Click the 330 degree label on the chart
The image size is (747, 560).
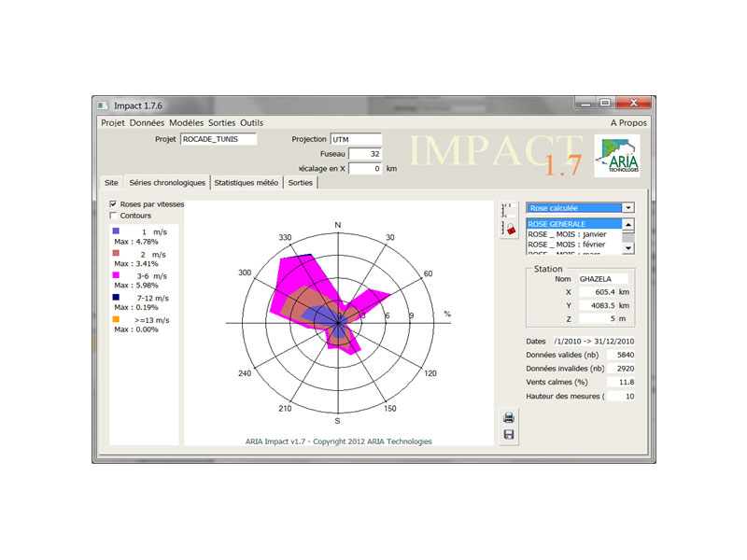[285, 237]
